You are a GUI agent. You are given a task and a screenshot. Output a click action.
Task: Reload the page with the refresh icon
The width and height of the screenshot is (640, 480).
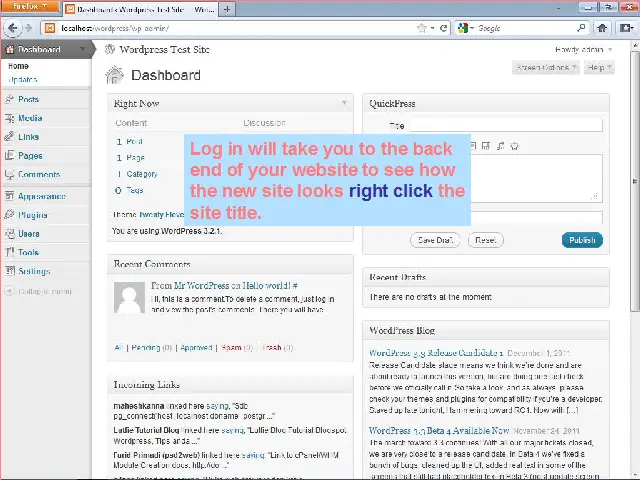pyautogui.click(x=444, y=28)
